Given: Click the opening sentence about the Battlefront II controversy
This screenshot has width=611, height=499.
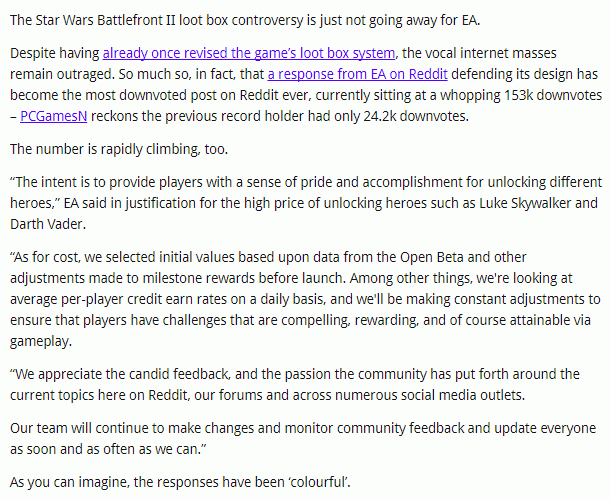Looking at the screenshot, I should [x=245, y=20].
